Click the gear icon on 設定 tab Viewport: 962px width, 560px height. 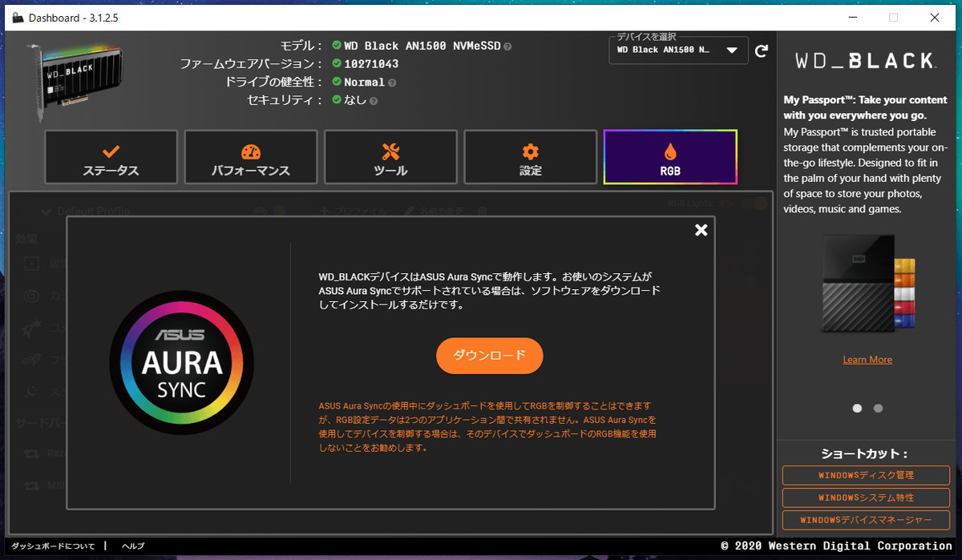pos(530,151)
